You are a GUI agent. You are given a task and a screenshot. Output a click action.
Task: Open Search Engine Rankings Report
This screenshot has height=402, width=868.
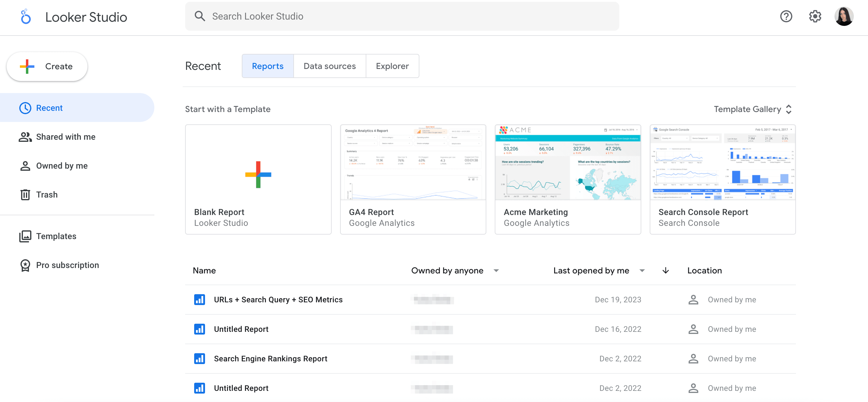coord(270,359)
